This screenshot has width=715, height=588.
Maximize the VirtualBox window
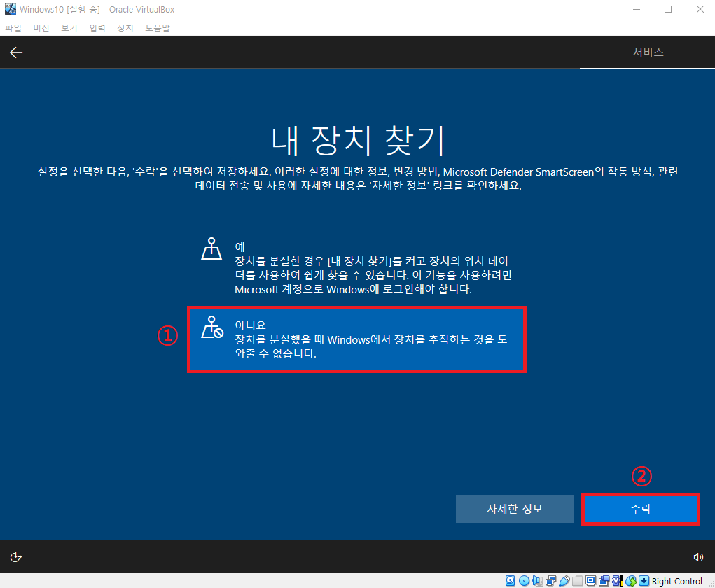(x=668, y=9)
